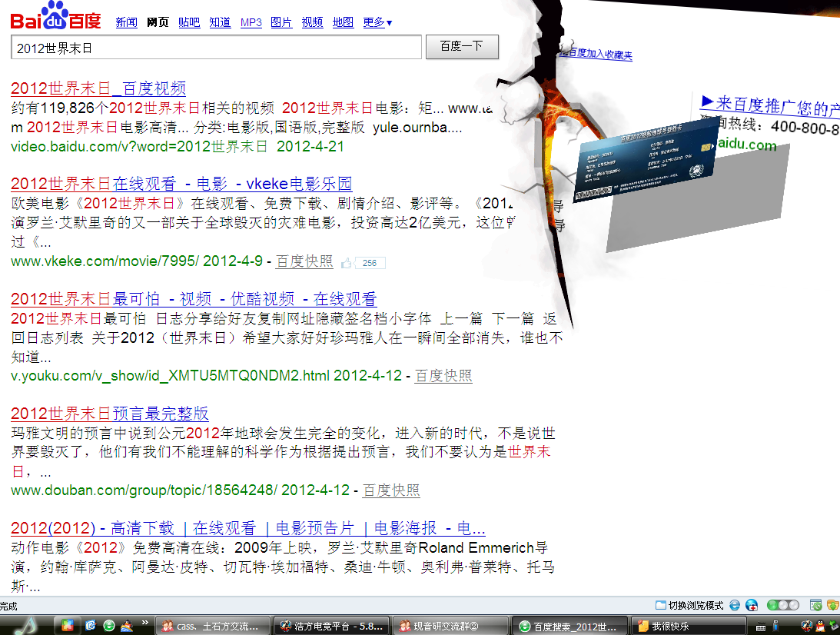Switch to cass. 土石方交流 taskbar window
Screen dimensions: 840x635
[x=211, y=626]
